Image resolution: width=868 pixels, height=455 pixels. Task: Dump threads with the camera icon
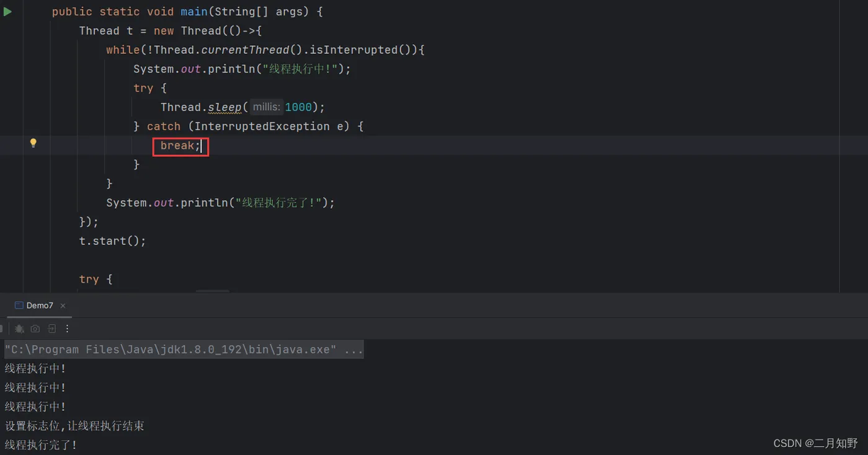tap(35, 329)
